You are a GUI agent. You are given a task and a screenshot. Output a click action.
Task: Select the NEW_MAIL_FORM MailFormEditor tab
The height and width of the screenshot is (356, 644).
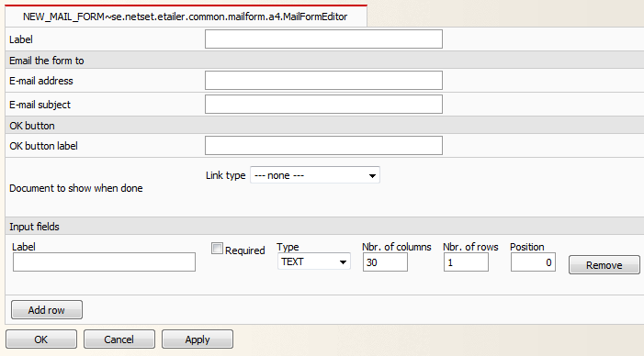point(186,17)
